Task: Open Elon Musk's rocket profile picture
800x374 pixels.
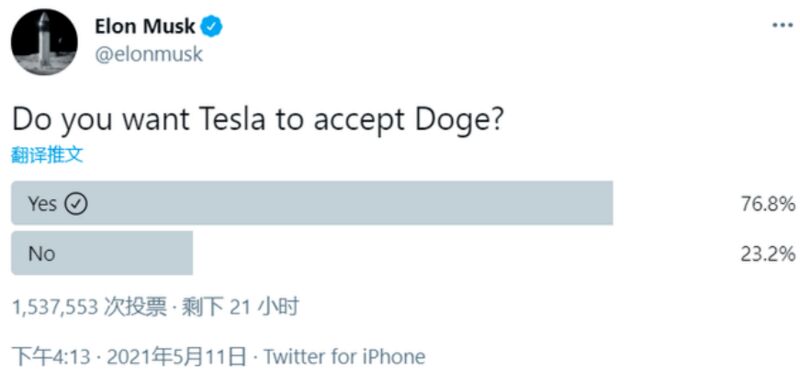Action: pos(44,42)
